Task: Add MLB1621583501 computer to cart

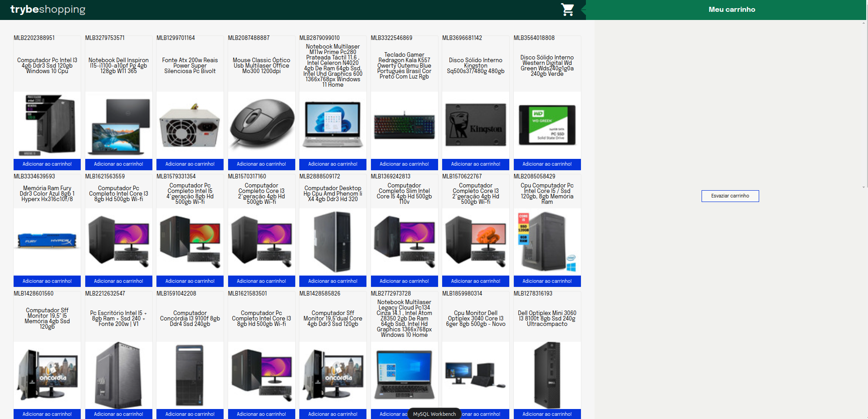Action: [261, 414]
